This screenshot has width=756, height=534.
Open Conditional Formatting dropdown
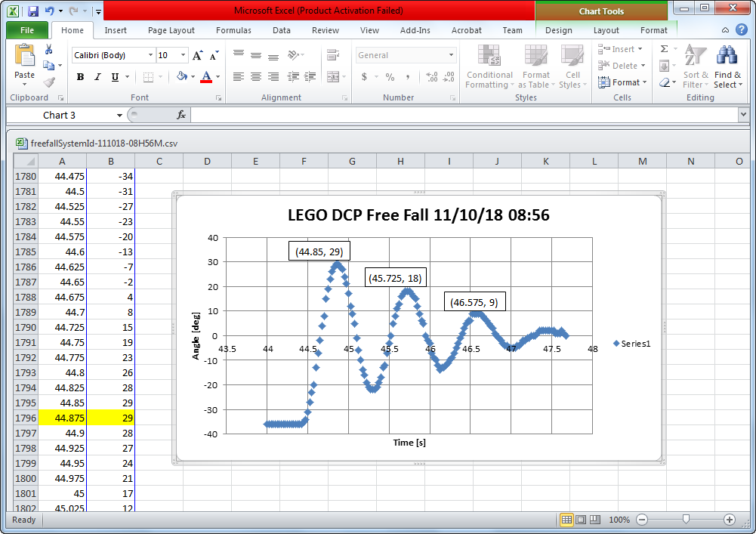[489, 66]
